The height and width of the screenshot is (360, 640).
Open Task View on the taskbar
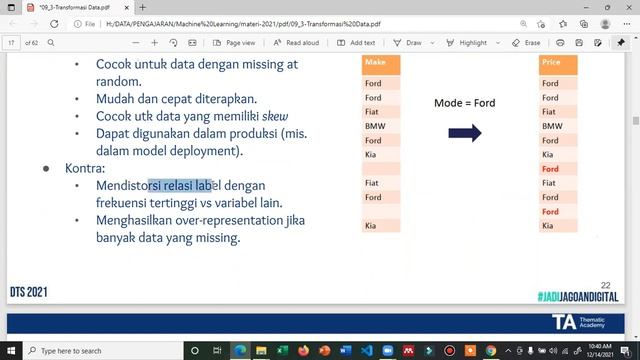point(217,351)
